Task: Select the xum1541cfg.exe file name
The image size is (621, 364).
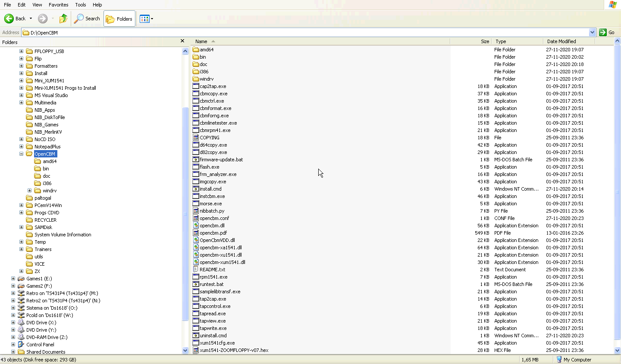Action: (217, 343)
